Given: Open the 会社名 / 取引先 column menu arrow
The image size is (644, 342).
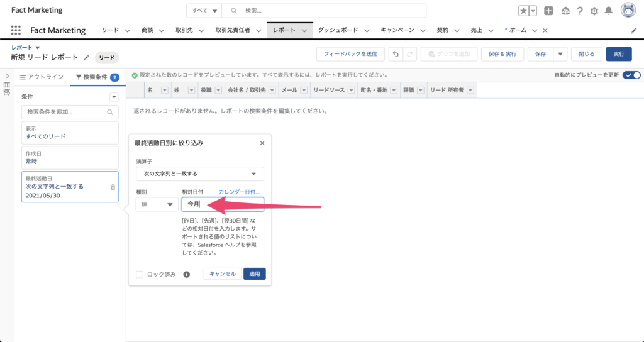Looking at the screenshot, I should click(x=272, y=91).
